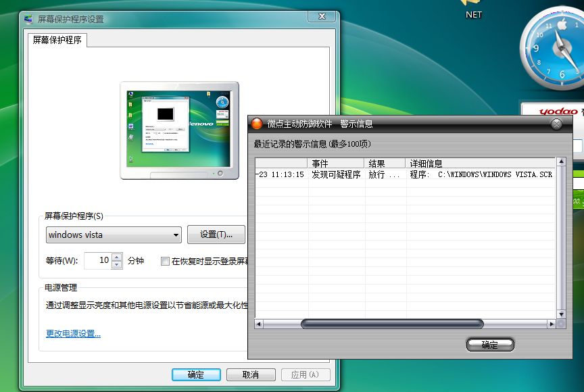This screenshot has width=584, height=392.
Task: Confirm screensaver settings with 确定
Action: point(196,374)
